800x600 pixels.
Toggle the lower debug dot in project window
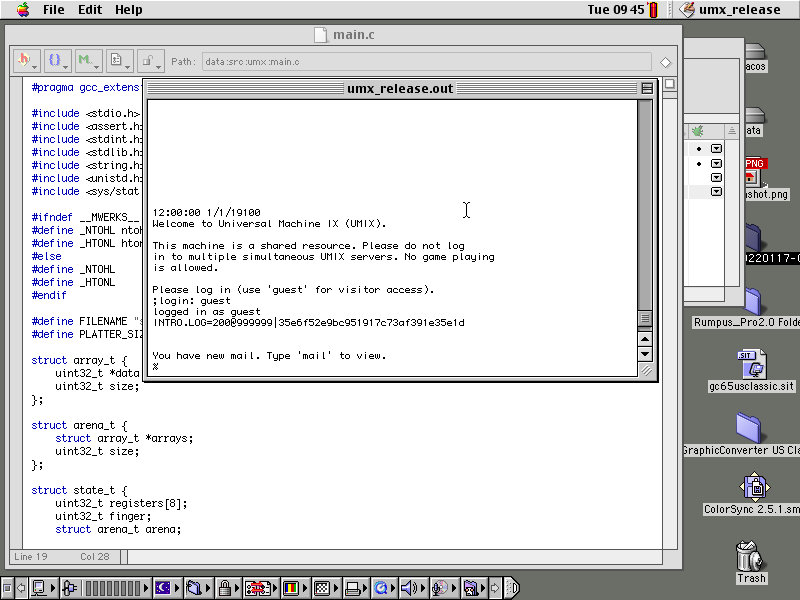[699, 164]
